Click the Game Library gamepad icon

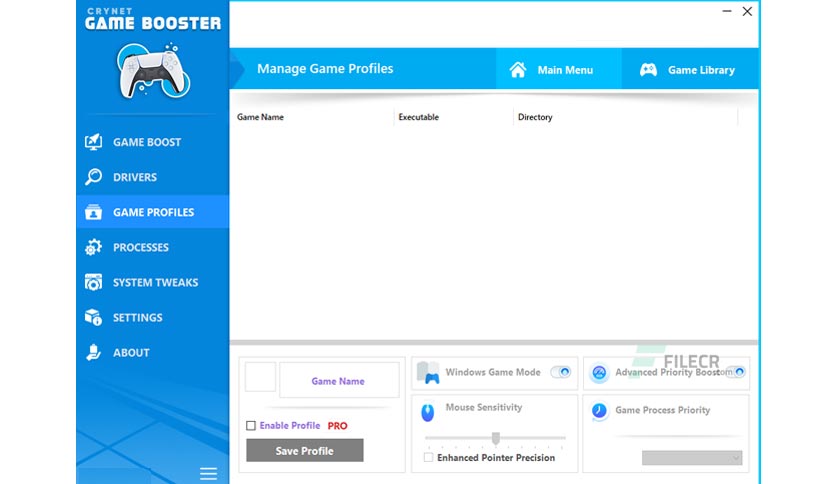[648, 70]
